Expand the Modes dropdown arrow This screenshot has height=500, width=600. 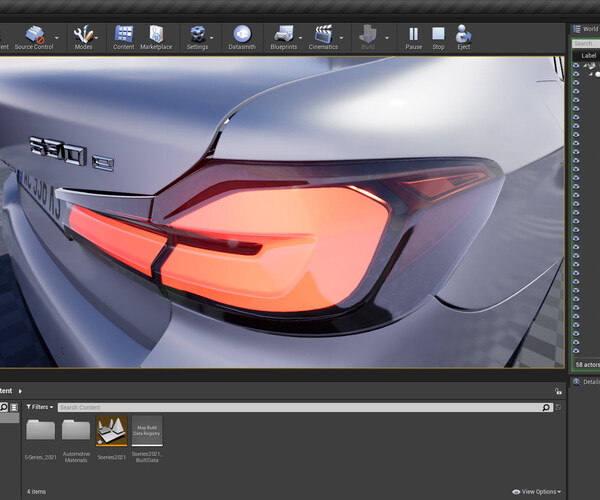point(96,38)
